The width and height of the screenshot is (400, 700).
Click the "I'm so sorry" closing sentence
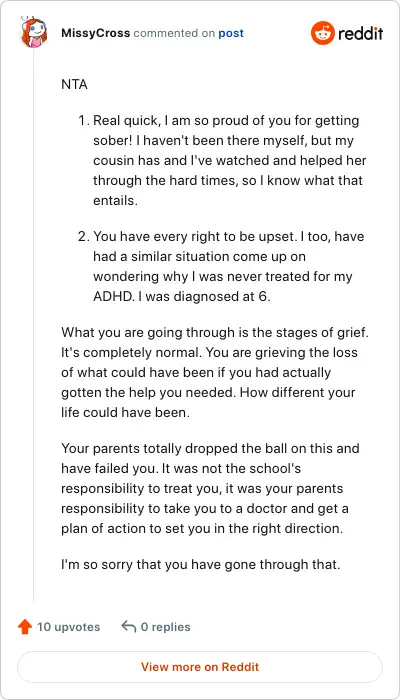(x=201, y=565)
